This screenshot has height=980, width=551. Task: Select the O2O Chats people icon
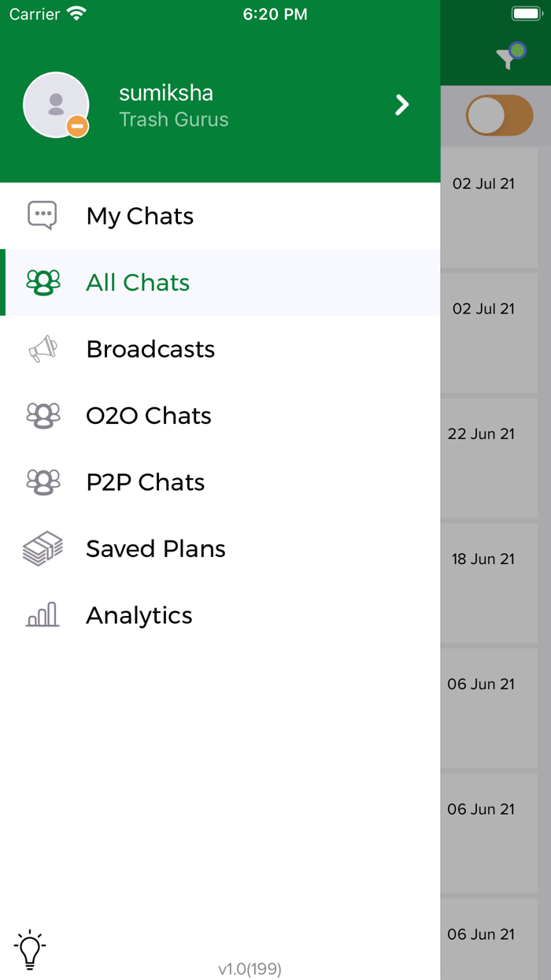pos(43,415)
